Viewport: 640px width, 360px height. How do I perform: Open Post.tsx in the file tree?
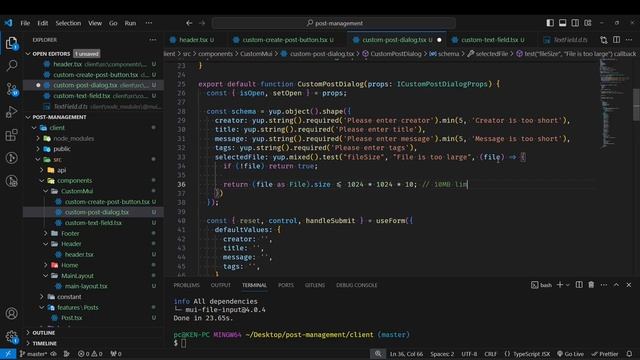[71, 318]
